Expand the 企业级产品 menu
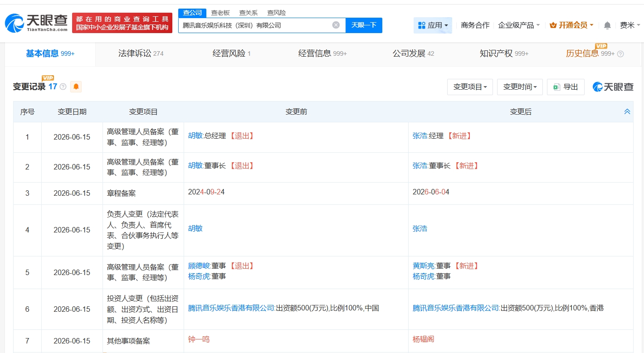Viewport: 644px width, 353px height. point(519,25)
